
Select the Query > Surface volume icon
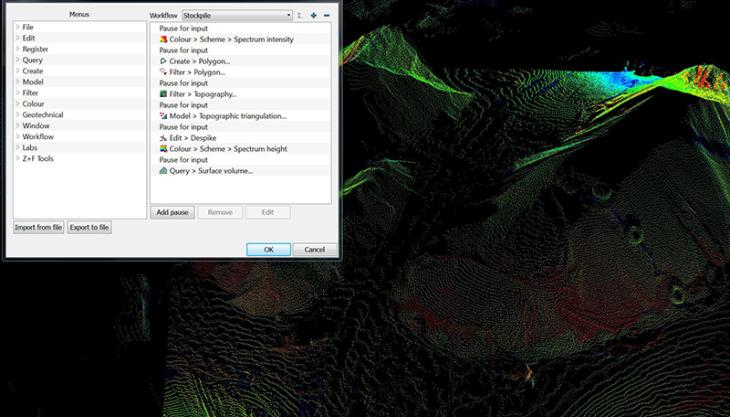pos(163,171)
